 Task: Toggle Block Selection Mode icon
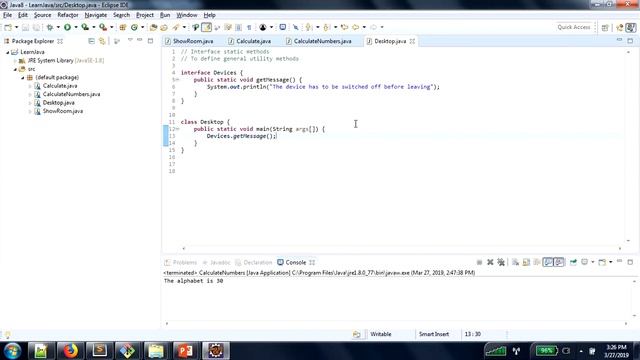coord(238,27)
